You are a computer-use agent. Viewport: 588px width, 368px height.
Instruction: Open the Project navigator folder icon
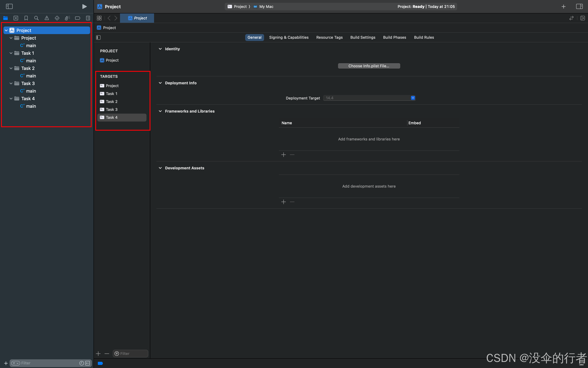coord(6,18)
